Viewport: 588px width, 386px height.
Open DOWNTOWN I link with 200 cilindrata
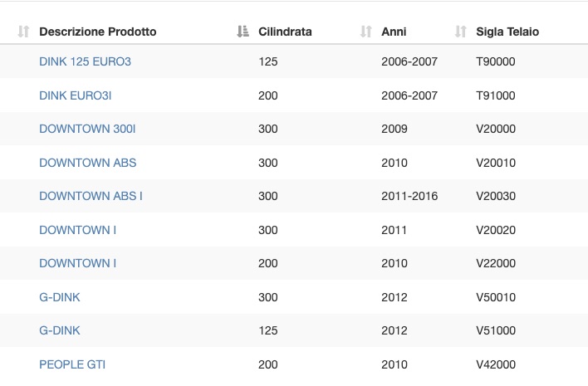click(77, 263)
